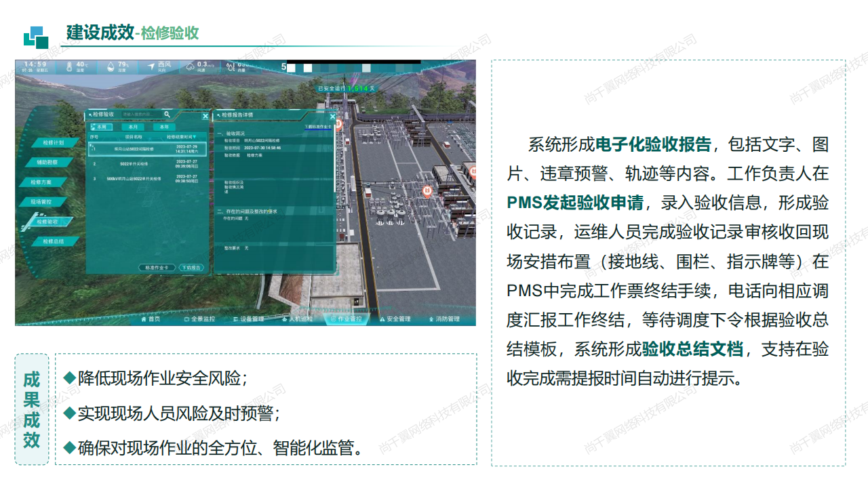Click the 首页 home icon in bottom bar

tap(144, 319)
